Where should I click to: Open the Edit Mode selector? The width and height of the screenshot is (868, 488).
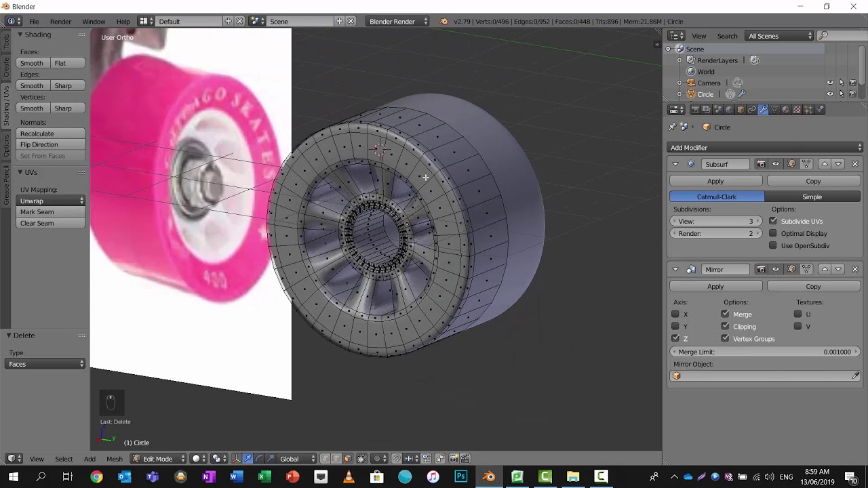(158, 459)
